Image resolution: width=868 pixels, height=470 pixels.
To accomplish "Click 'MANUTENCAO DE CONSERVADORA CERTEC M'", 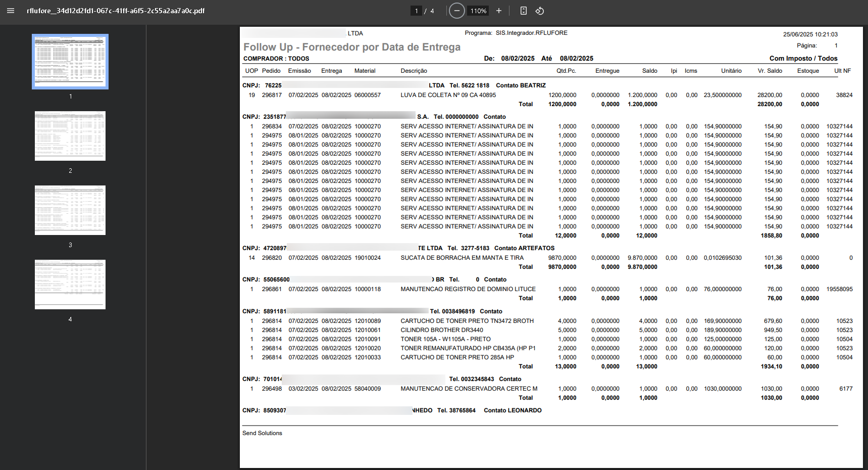I will pyautogui.click(x=469, y=389).
